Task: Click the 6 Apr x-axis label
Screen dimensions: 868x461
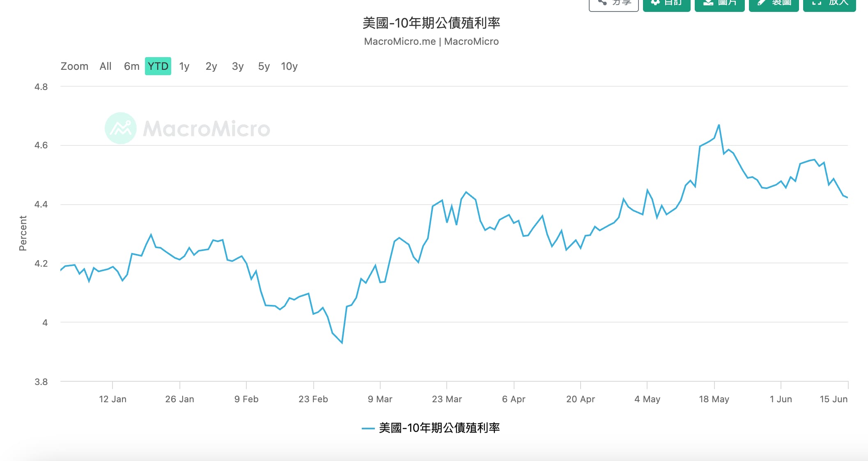Action: click(514, 399)
